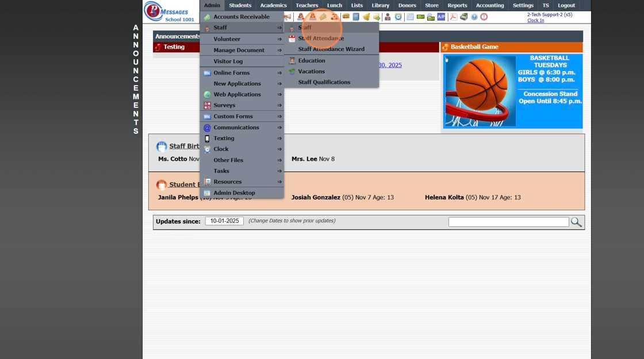Open the Teachers menu

click(307, 5)
